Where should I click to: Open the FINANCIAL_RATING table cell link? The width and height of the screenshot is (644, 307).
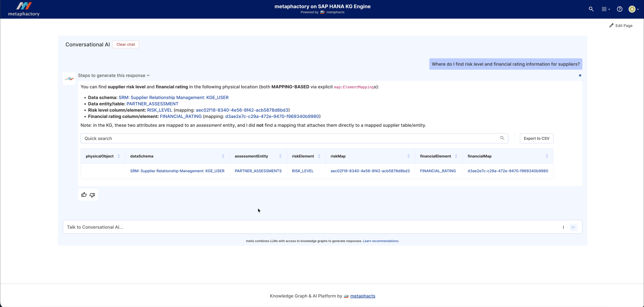coord(438,171)
